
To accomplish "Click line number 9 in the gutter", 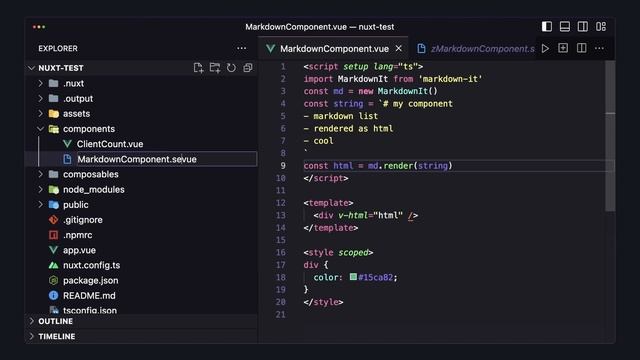I will pos(283,166).
